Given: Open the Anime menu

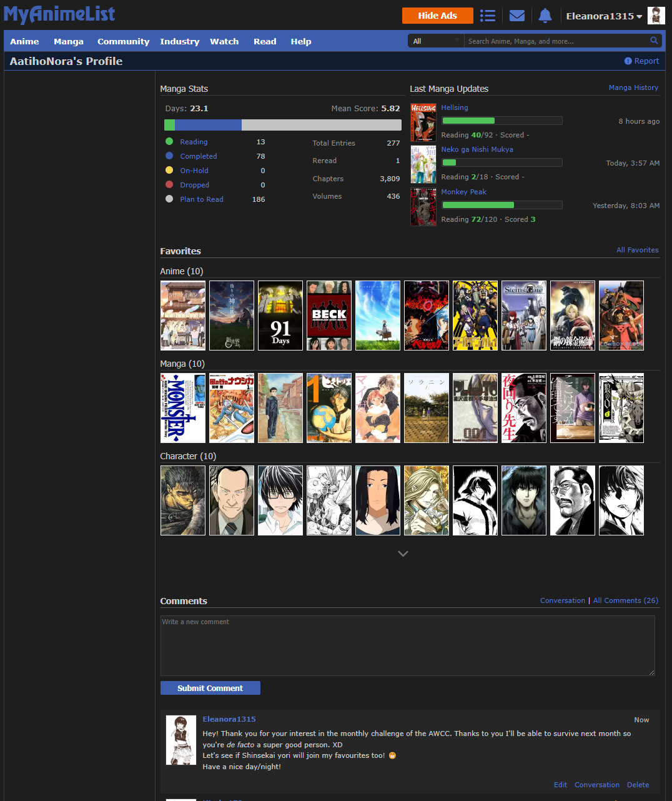Looking at the screenshot, I should pyautogui.click(x=24, y=41).
